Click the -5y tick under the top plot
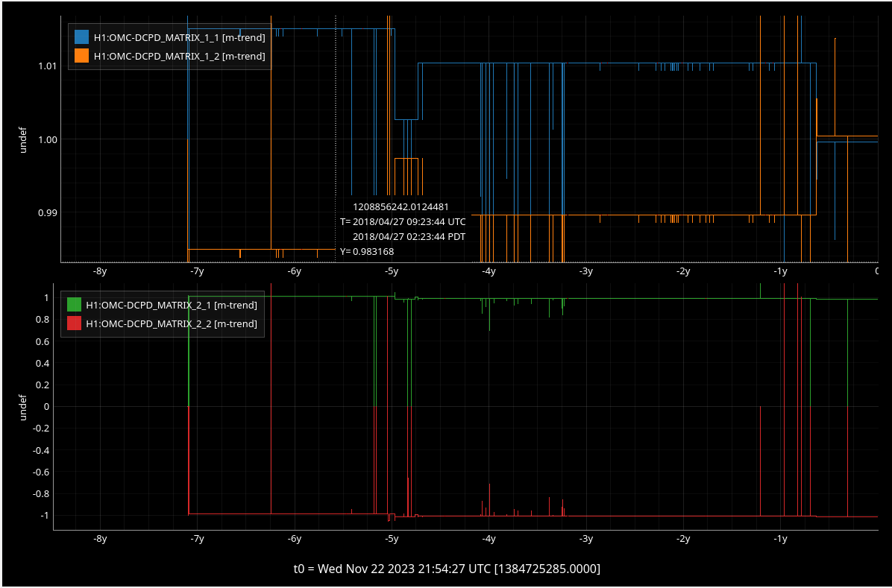This screenshot has height=588, width=892. 392,272
